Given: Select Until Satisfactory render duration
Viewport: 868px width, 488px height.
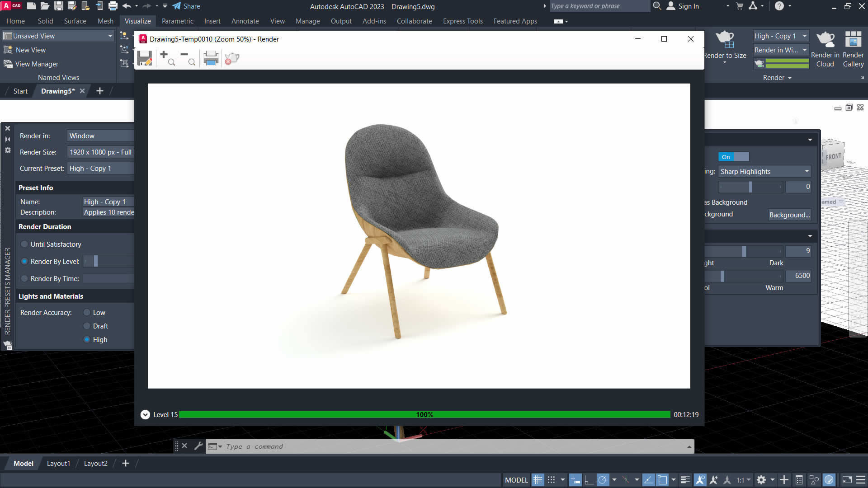Looking at the screenshot, I should (24, 244).
